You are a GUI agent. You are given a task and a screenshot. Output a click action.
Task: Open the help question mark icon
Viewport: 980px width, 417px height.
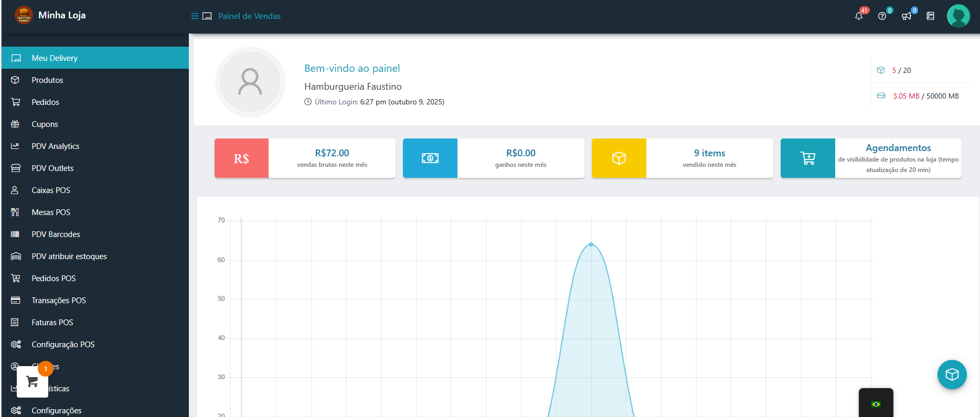click(x=882, y=16)
